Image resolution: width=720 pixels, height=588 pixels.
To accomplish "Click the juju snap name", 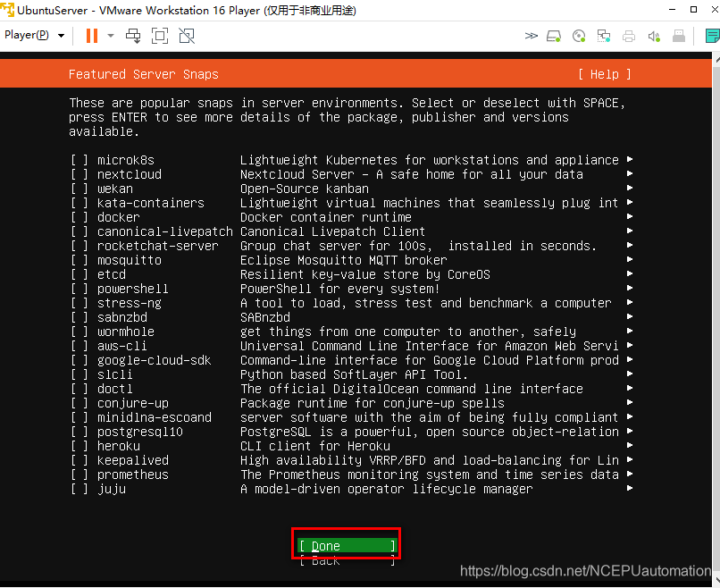I will pos(111,489).
